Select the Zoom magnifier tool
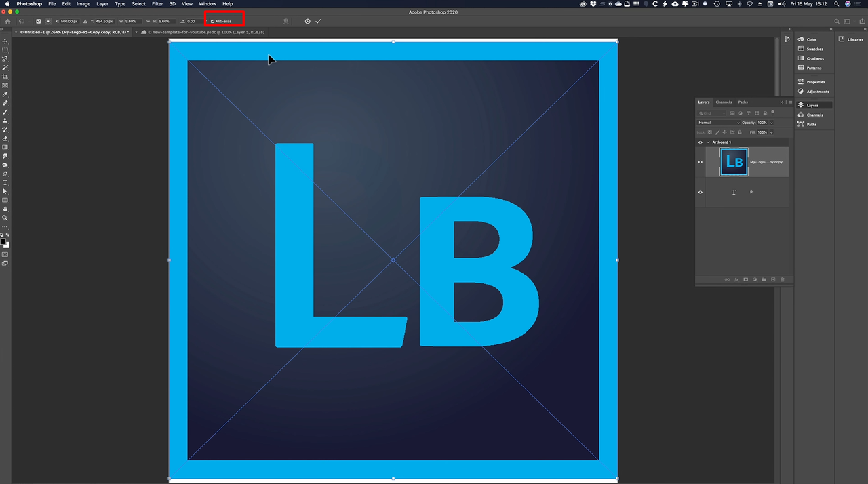 click(5, 218)
